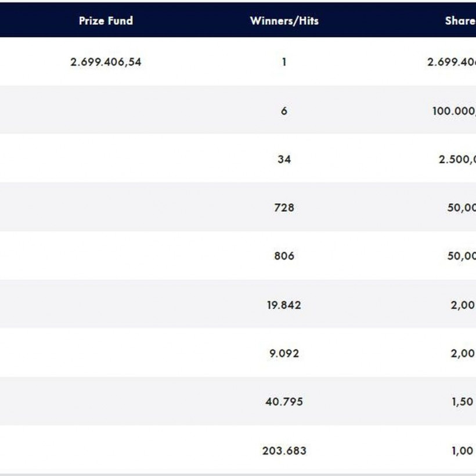Click the Winners/Hits value 6
476x476 pixels.
284,111
